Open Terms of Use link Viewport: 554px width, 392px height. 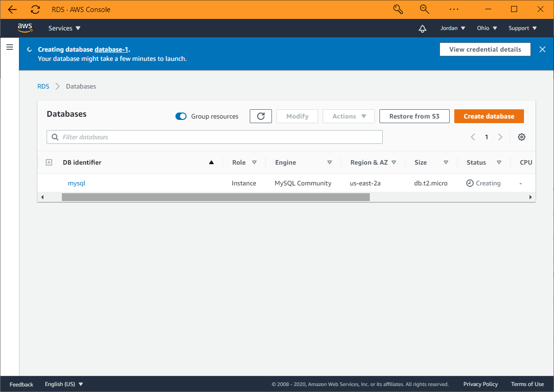(x=527, y=384)
